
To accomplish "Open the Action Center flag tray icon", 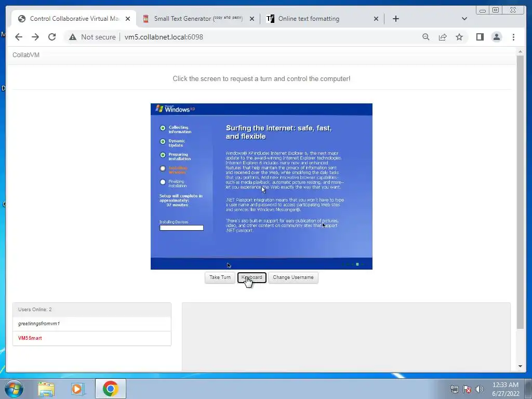I will [467, 389].
